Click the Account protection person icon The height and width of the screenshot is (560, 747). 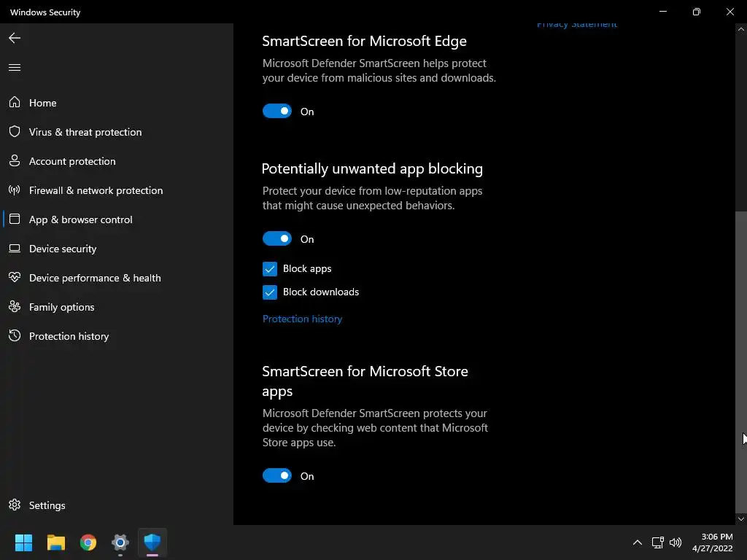click(15, 161)
